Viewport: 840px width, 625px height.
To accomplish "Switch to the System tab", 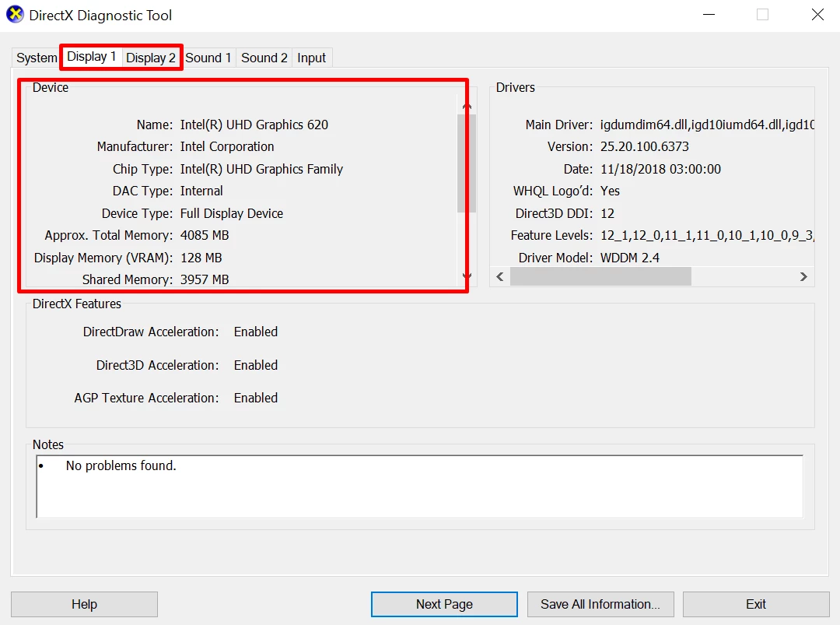I will click(37, 58).
